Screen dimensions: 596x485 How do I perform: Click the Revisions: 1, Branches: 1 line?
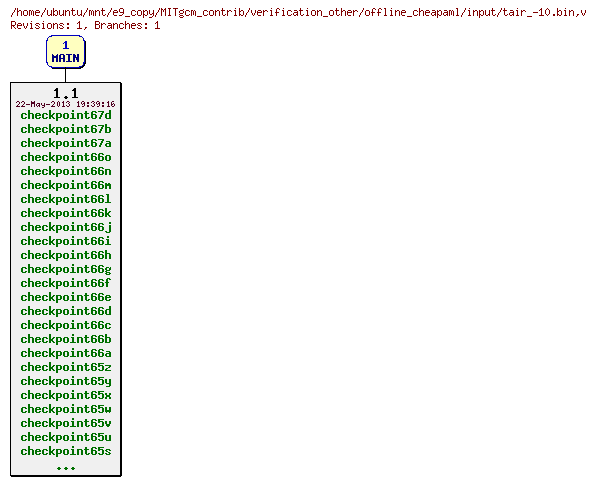tap(85, 25)
